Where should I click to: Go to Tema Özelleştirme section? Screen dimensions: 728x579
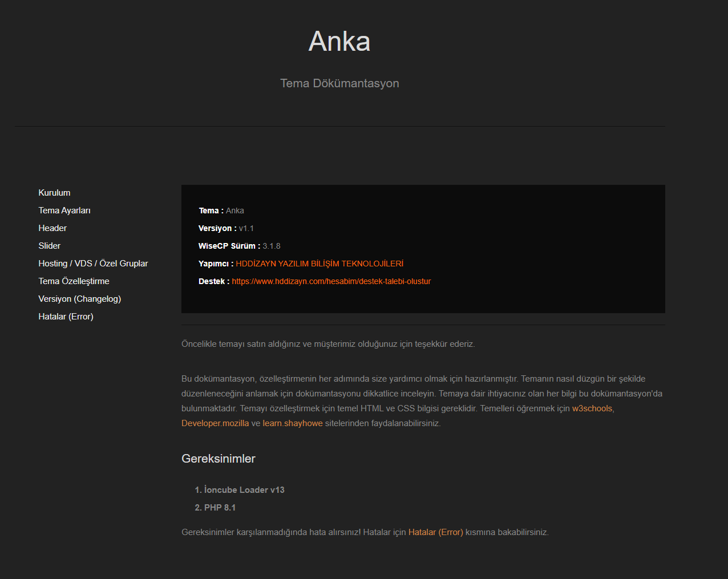[x=74, y=281]
